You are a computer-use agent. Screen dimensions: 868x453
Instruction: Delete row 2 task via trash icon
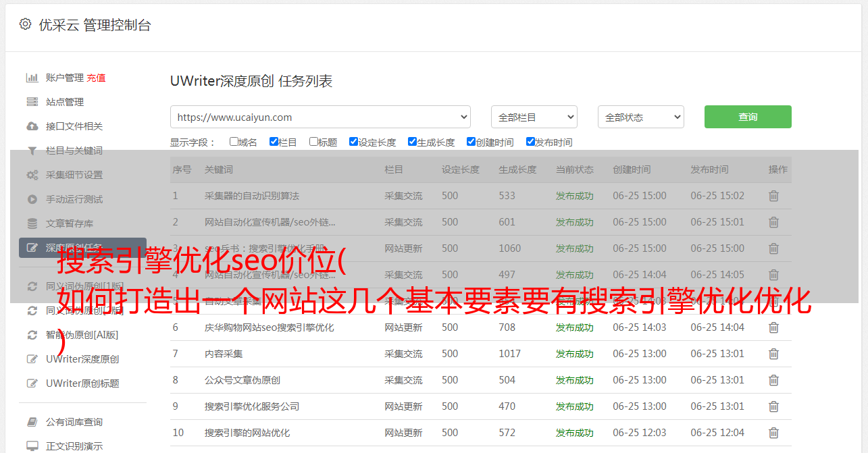(x=773, y=222)
